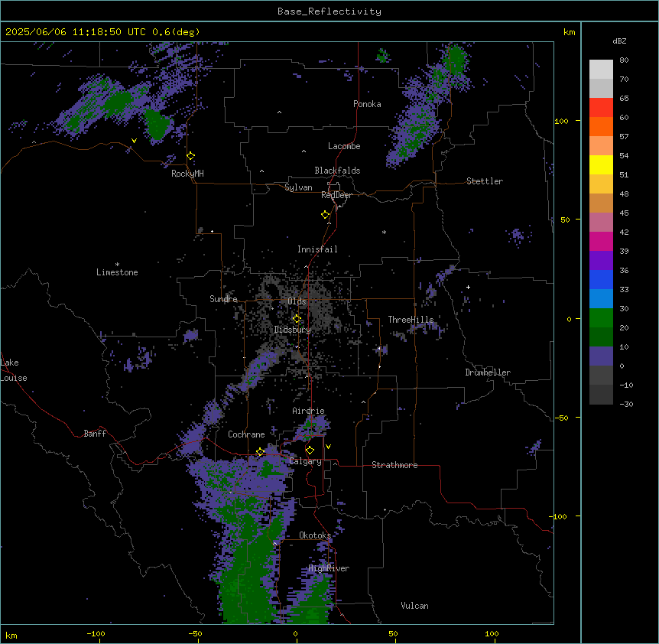Select the RockyMH label
The width and height of the screenshot is (659, 644).
tap(187, 174)
